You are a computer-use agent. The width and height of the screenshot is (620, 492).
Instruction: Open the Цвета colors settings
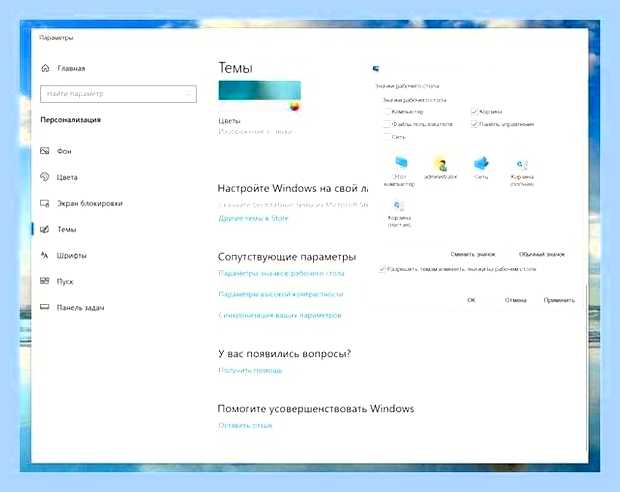click(59, 177)
